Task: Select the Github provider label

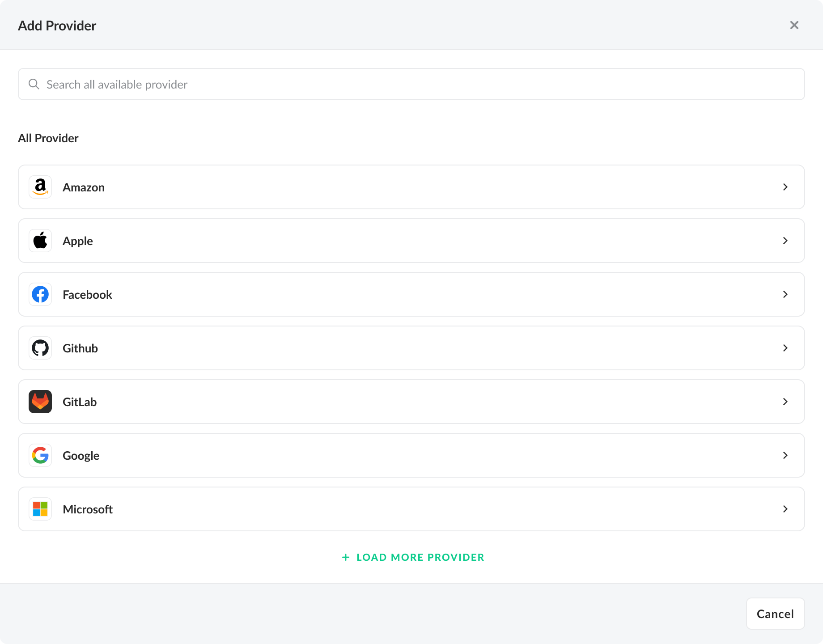Action: pyautogui.click(x=80, y=348)
